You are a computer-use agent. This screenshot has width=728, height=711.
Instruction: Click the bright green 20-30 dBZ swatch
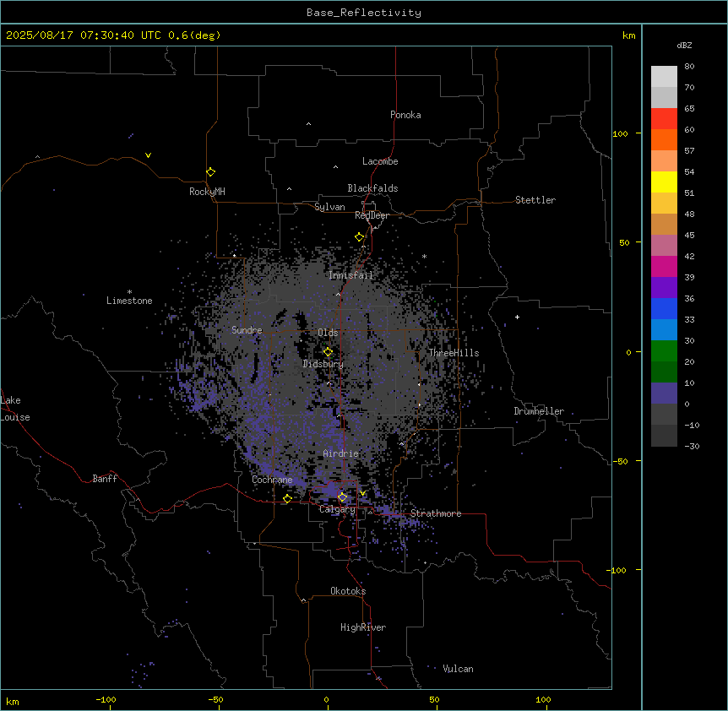click(664, 351)
